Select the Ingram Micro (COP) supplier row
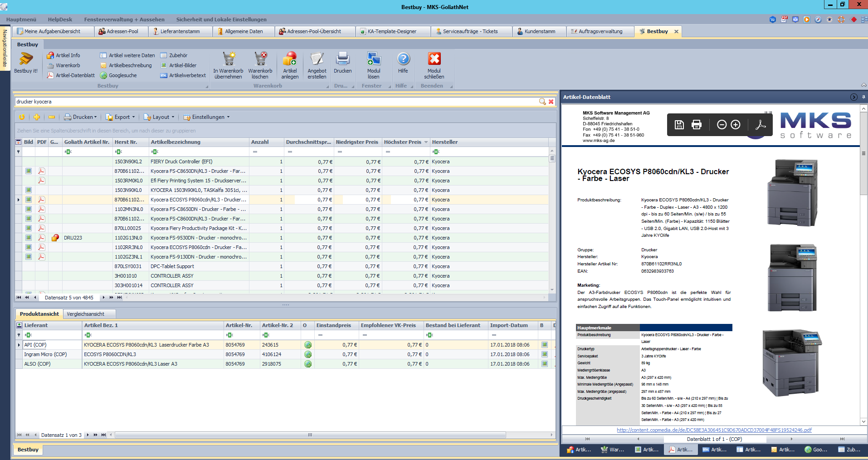 (285, 354)
